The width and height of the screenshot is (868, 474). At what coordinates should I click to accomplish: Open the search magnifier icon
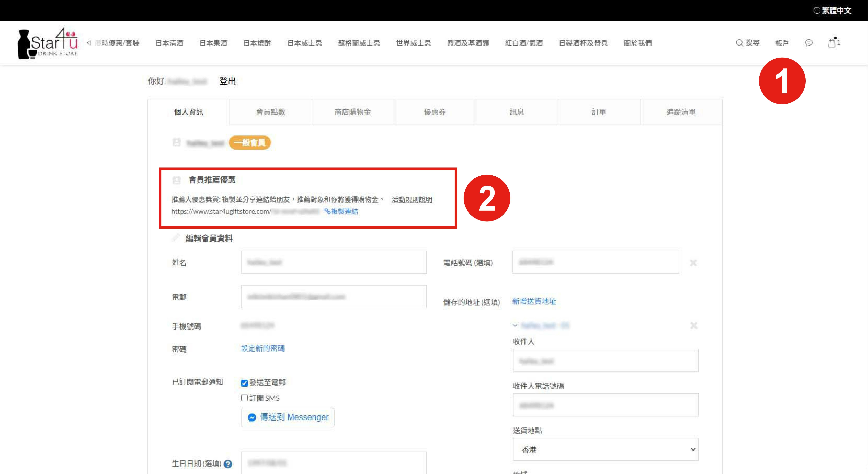pos(739,43)
